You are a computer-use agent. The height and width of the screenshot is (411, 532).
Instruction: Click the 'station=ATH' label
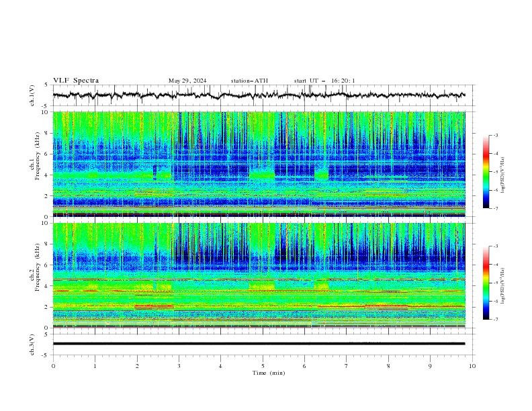[x=249, y=81]
